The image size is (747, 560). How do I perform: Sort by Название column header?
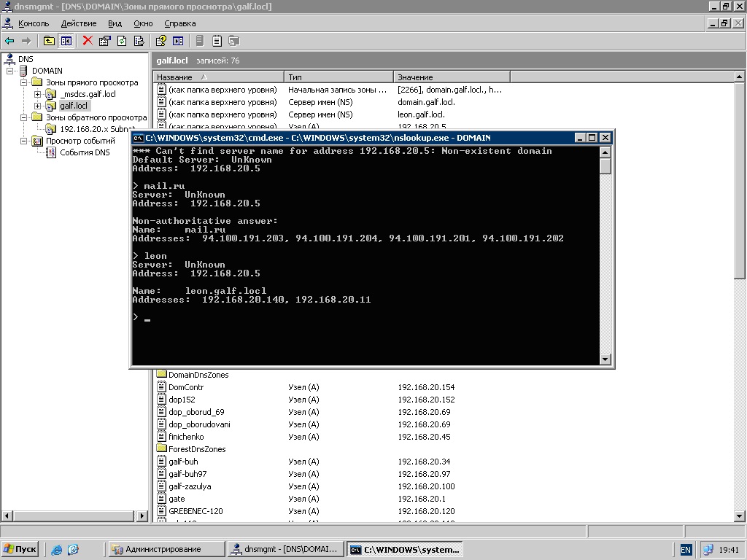pos(219,77)
